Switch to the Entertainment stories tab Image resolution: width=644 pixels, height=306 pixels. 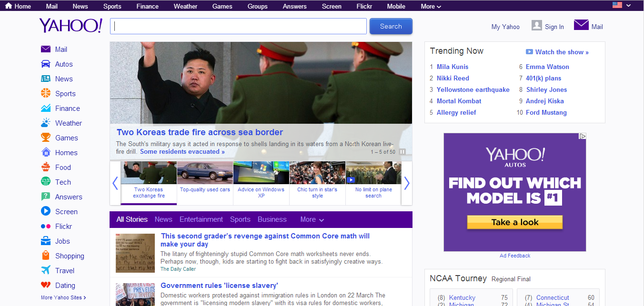[x=201, y=219]
